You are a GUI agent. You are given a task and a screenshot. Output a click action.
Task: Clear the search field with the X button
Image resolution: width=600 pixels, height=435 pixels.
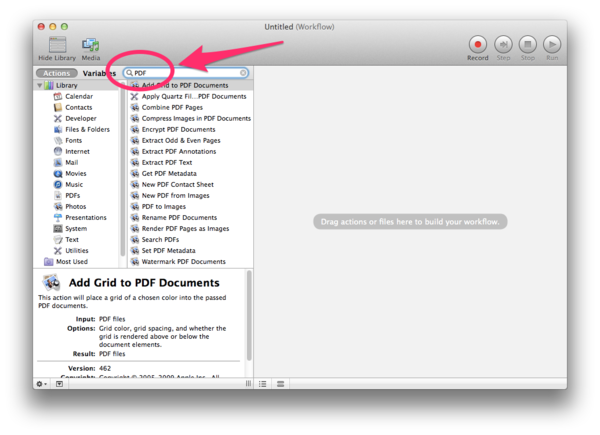tap(243, 73)
